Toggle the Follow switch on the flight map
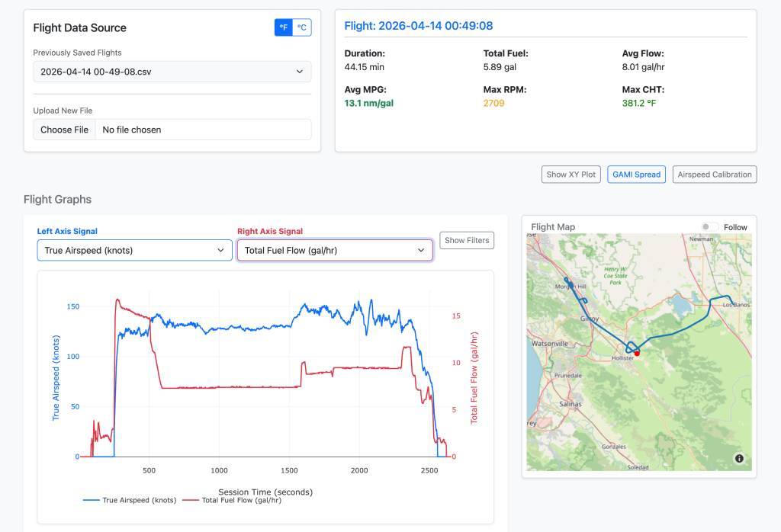Screen dimensions: 781x532 coord(709,227)
